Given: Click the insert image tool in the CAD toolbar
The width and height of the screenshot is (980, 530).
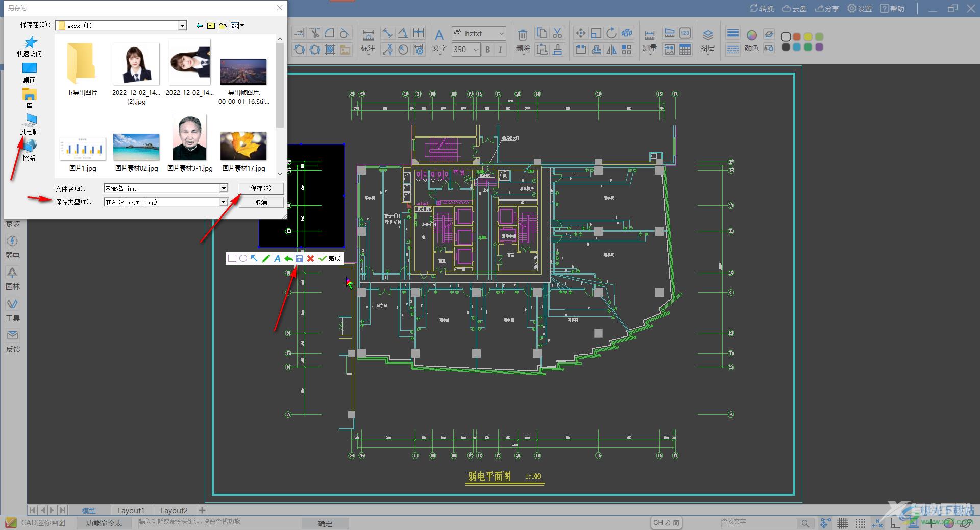Looking at the screenshot, I should [345, 50].
